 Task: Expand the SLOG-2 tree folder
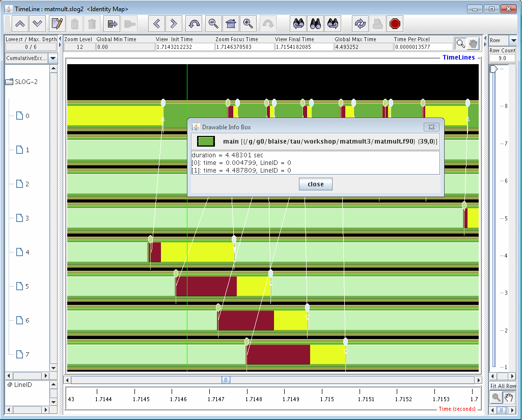[9, 81]
